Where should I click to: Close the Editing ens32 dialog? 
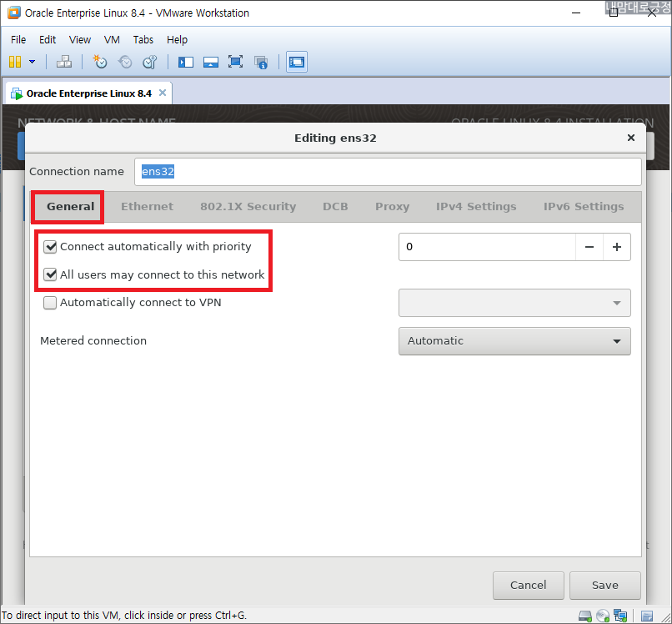(631, 138)
